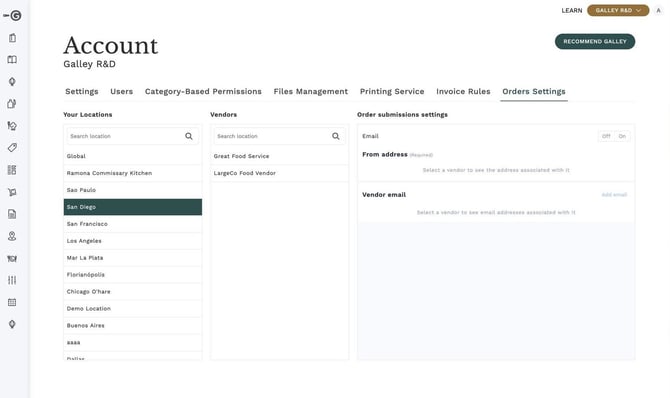The width and height of the screenshot is (670, 398).
Task: Open the person location sidebar icon
Action: [x=12, y=236]
